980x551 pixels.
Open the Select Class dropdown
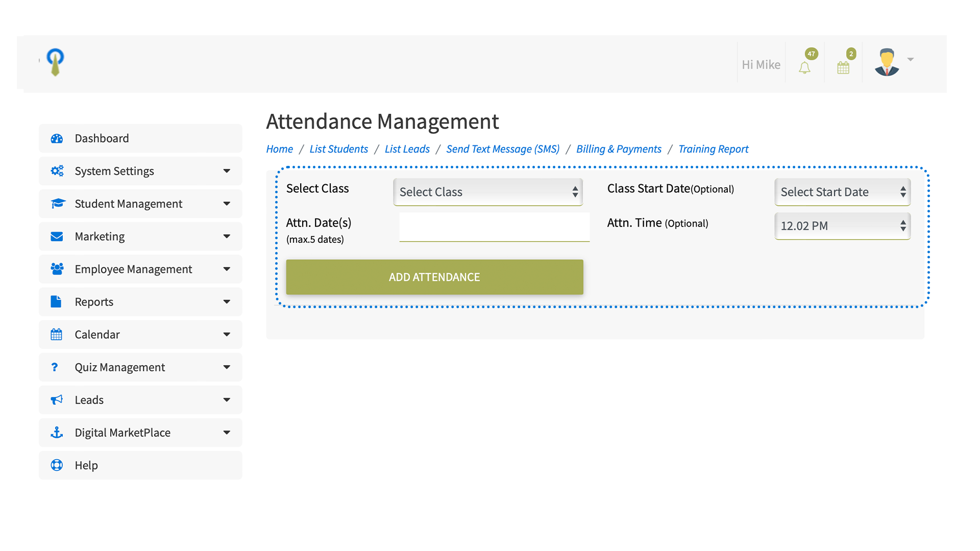(487, 192)
